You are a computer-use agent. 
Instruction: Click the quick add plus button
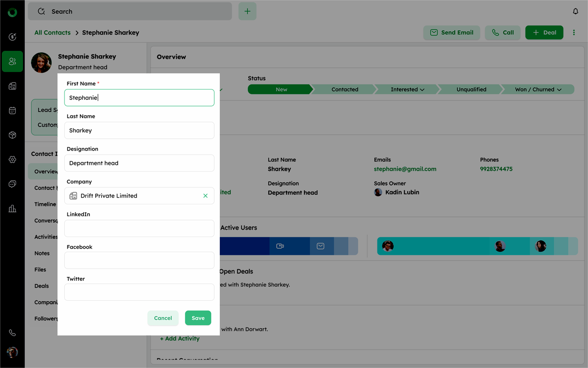point(247,11)
